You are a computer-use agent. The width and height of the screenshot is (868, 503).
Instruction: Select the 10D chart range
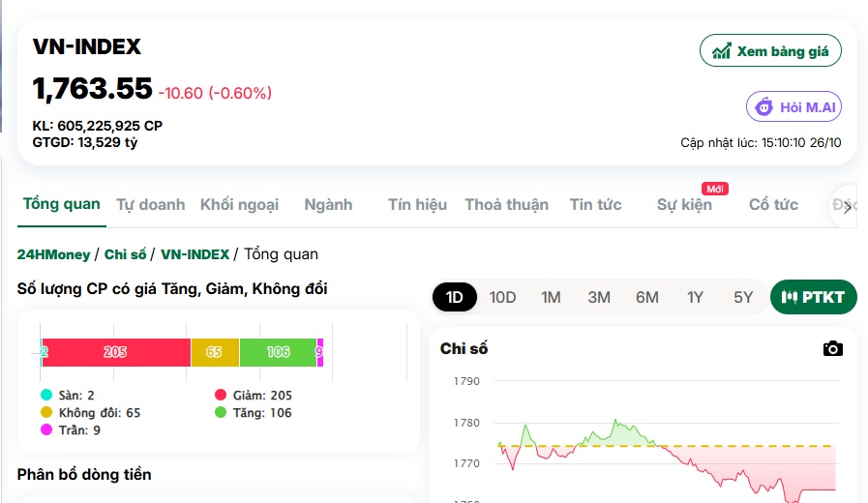pos(502,297)
